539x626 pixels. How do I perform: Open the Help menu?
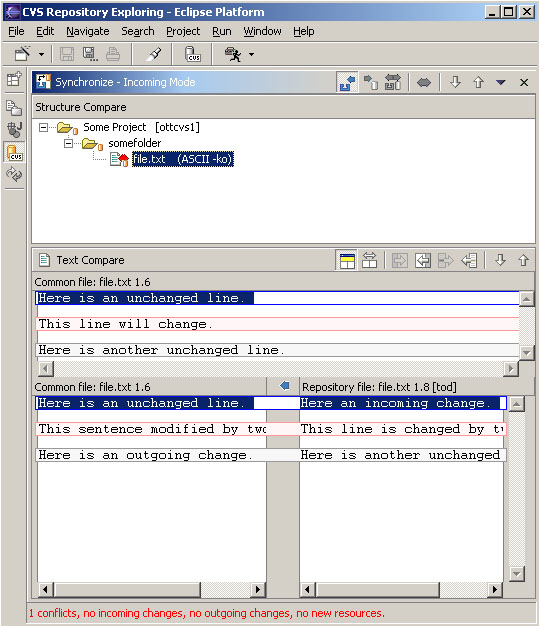(303, 31)
